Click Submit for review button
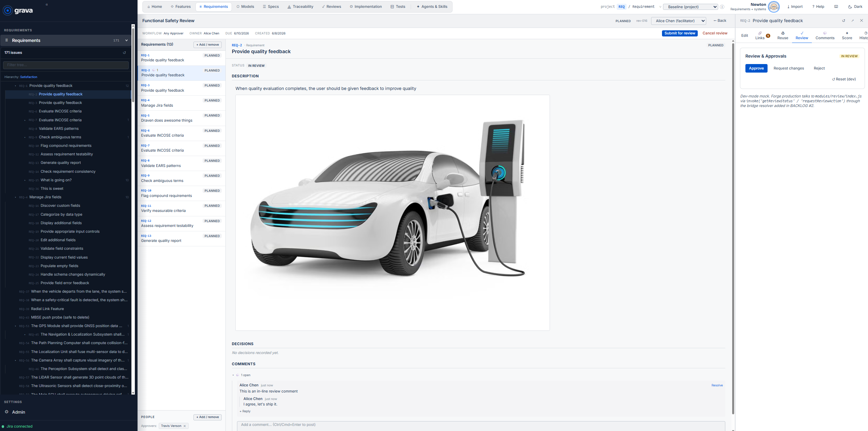Image resolution: width=868 pixels, height=431 pixels. click(680, 33)
